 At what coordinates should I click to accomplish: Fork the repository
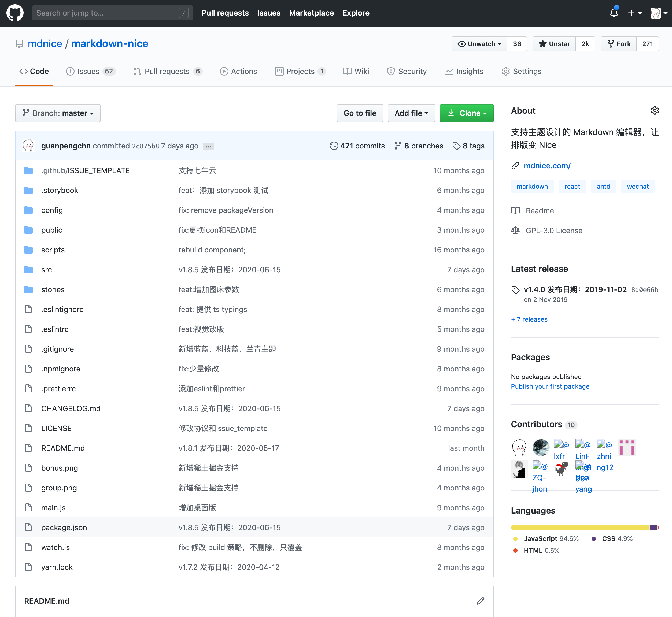tap(619, 44)
